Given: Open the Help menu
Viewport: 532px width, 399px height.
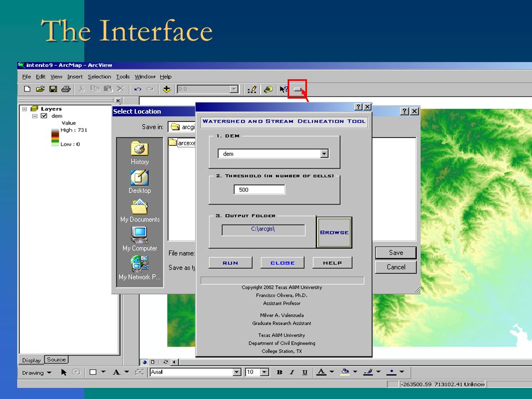Looking at the screenshot, I should pos(166,76).
